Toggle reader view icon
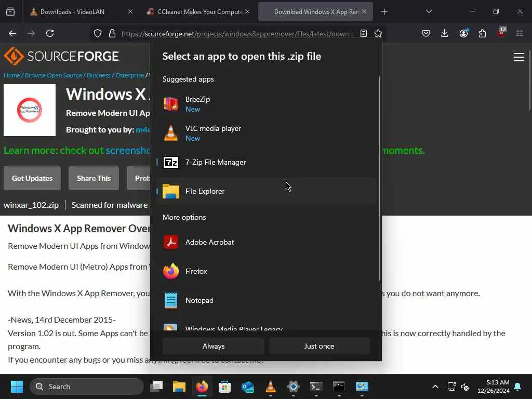Image resolution: width=532 pixels, height=399 pixels. [364, 33]
